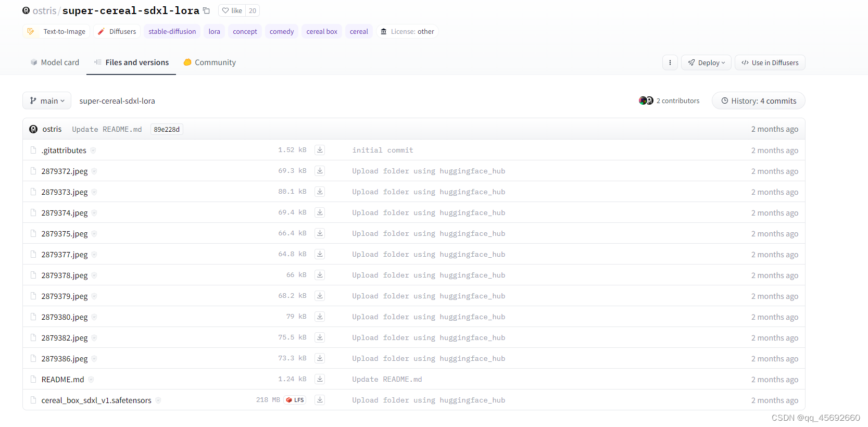
Task: Click the ostris avatar in the latest commit row
Action: pyautogui.click(x=33, y=129)
